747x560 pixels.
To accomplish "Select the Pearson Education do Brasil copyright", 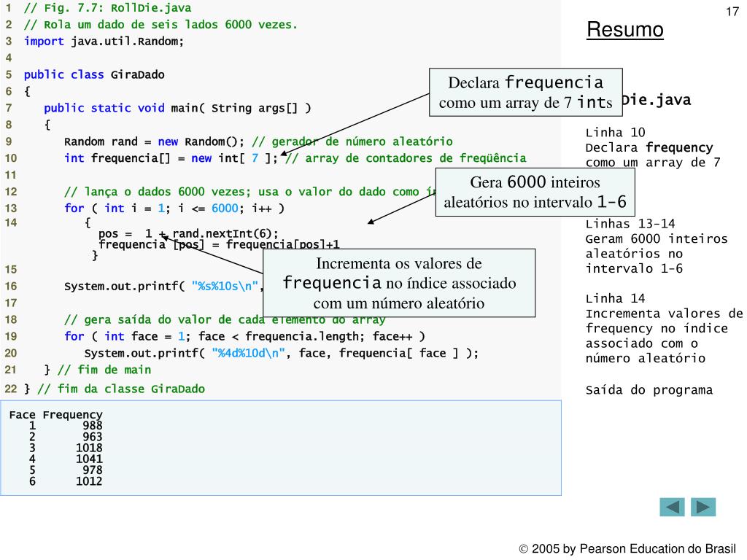I will tap(627, 549).
